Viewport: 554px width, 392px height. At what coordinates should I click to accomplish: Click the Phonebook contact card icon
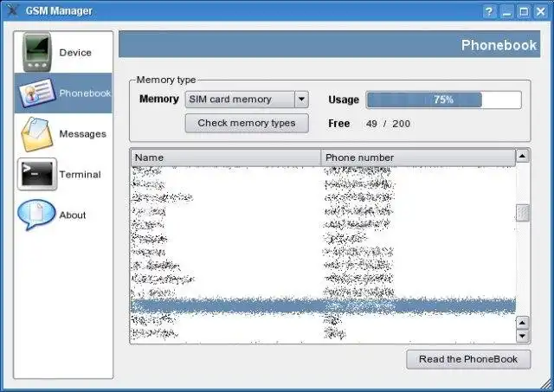click(x=37, y=93)
